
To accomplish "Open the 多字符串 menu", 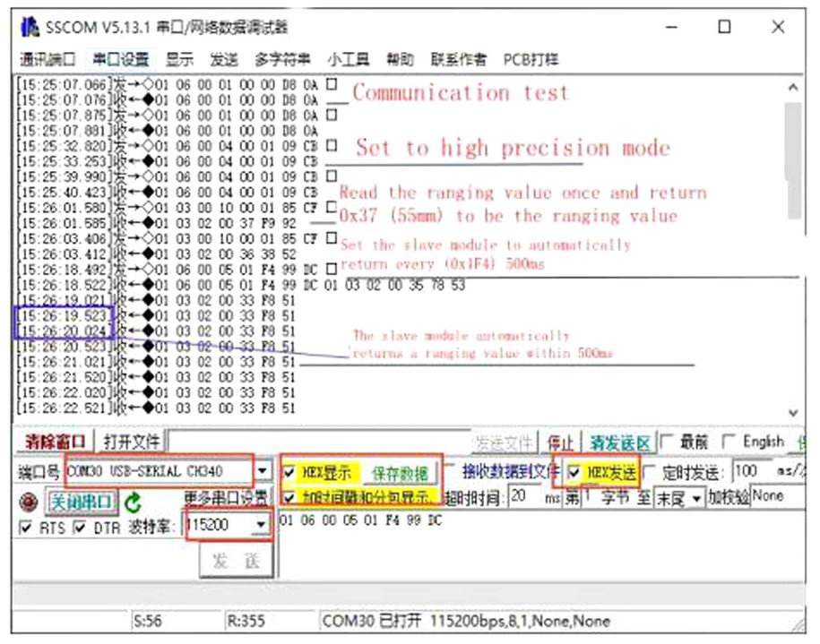I will [x=282, y=60].
